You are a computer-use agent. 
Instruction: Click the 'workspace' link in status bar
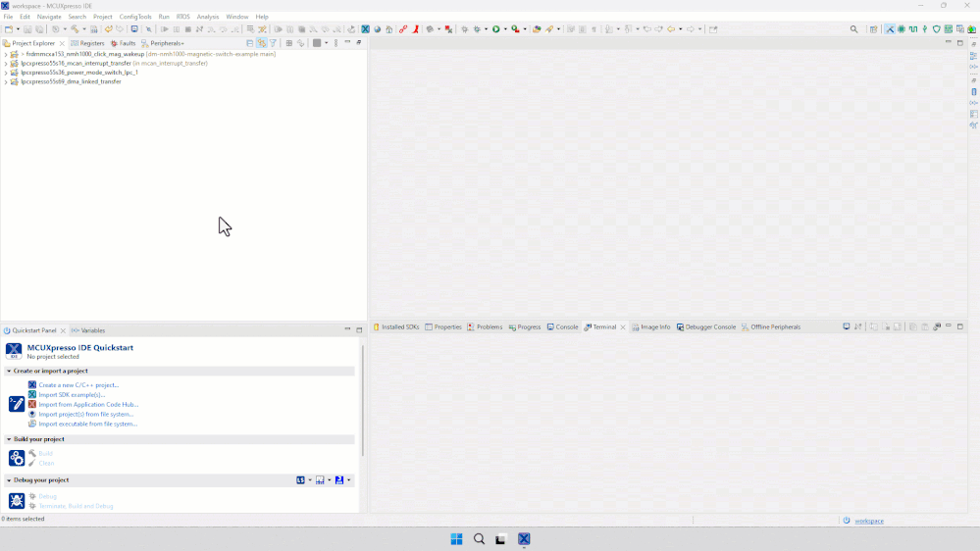pyautogui.click(x=869, y=521)
